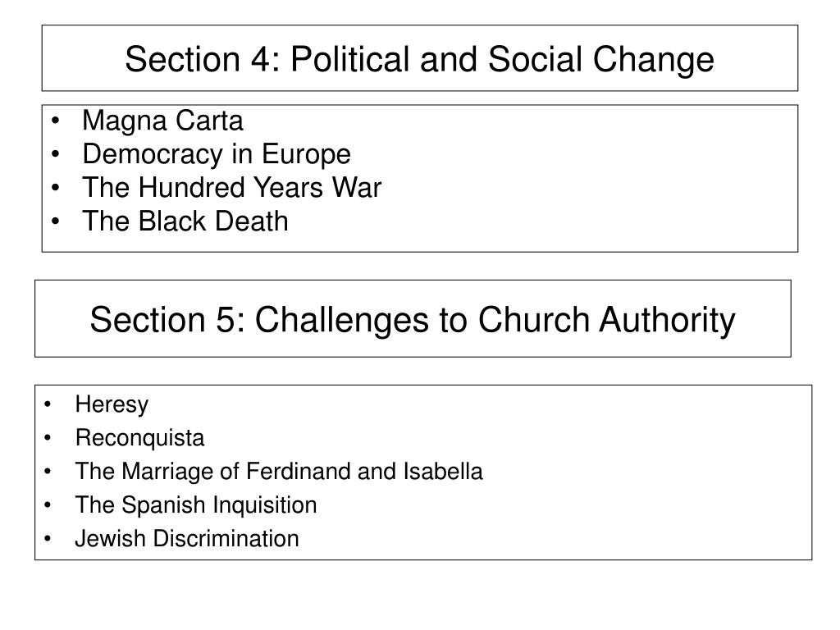Viewport: 840px width, 630px height.
Task: Click the word Challenges in Section 5
Action: 341,321
